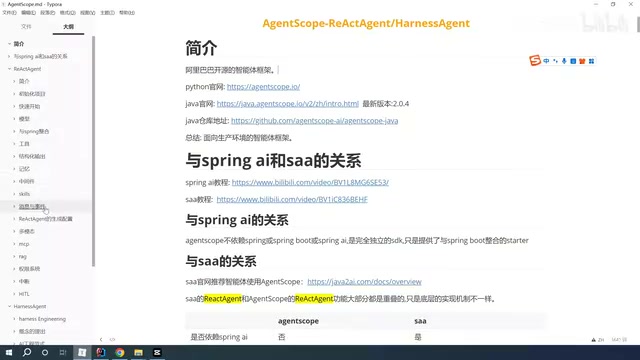
Task: Jump to 结构化输出 in the outline
Action: coord(32,156)
